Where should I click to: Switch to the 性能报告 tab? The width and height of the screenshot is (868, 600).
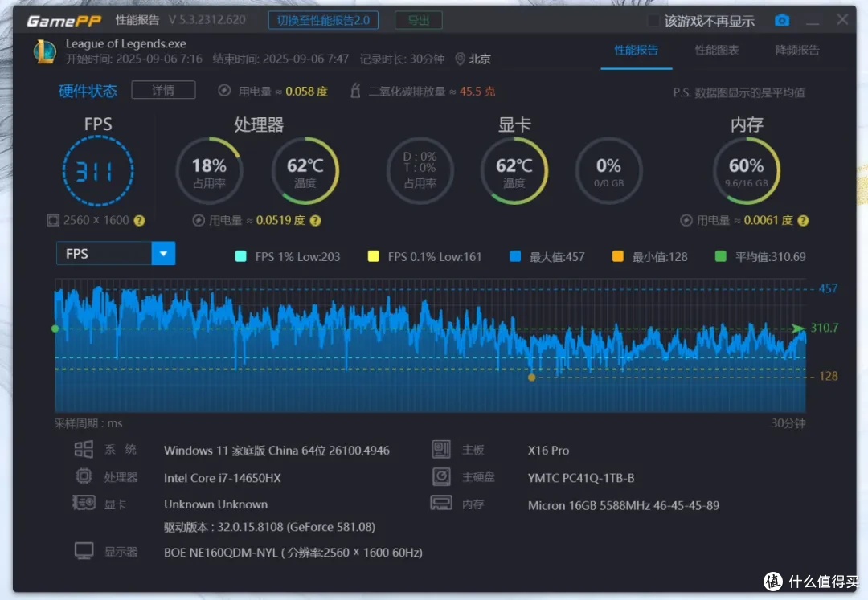636,51
